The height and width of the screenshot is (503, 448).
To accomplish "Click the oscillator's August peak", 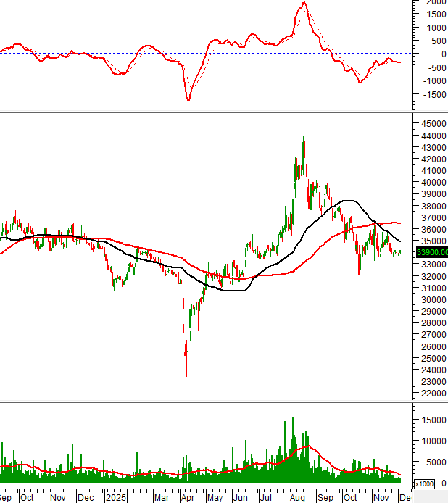I will [304, 3].
